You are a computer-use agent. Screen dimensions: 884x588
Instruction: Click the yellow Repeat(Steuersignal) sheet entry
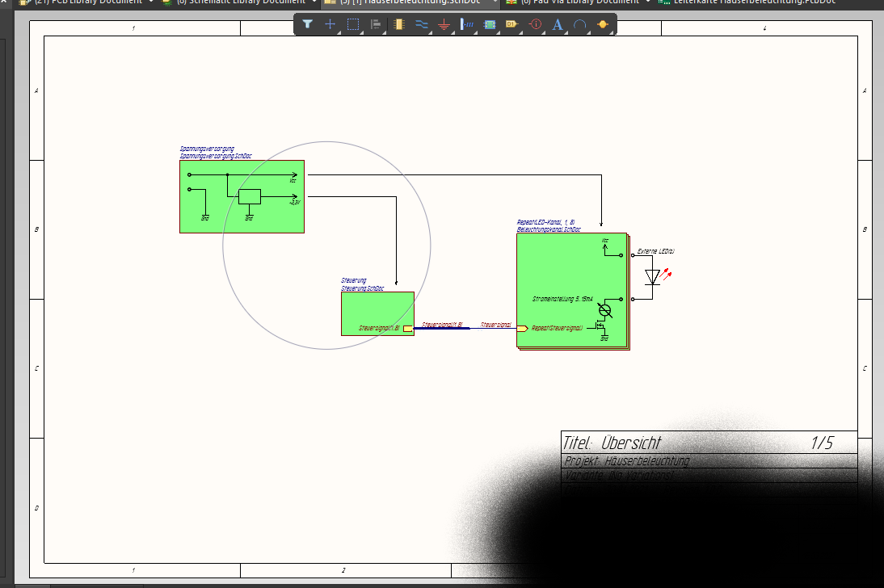(x=522, y=328)
